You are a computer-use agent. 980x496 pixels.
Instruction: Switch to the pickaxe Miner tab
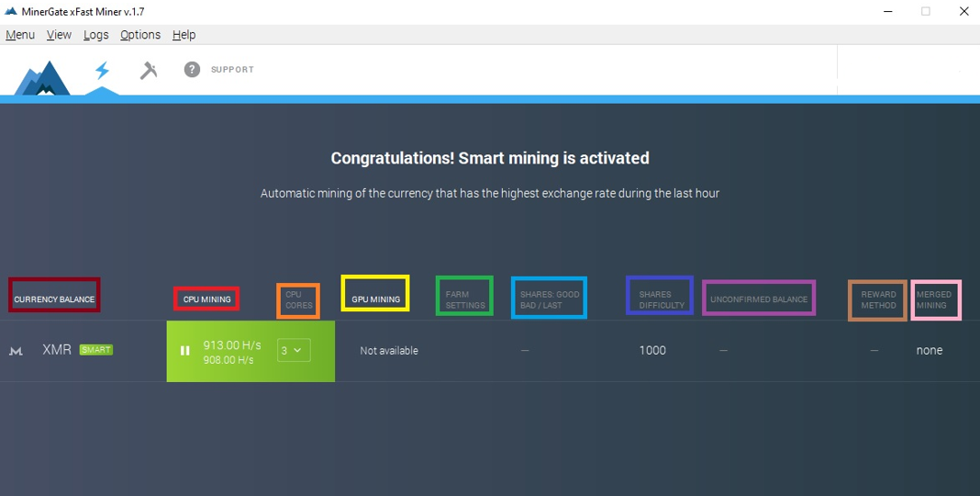coord(148,70)
